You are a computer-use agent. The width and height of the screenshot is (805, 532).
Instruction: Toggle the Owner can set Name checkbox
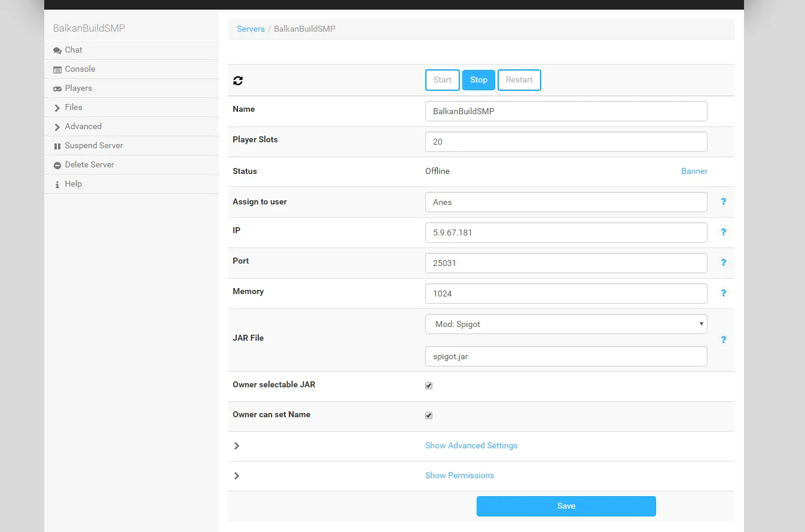429,415
